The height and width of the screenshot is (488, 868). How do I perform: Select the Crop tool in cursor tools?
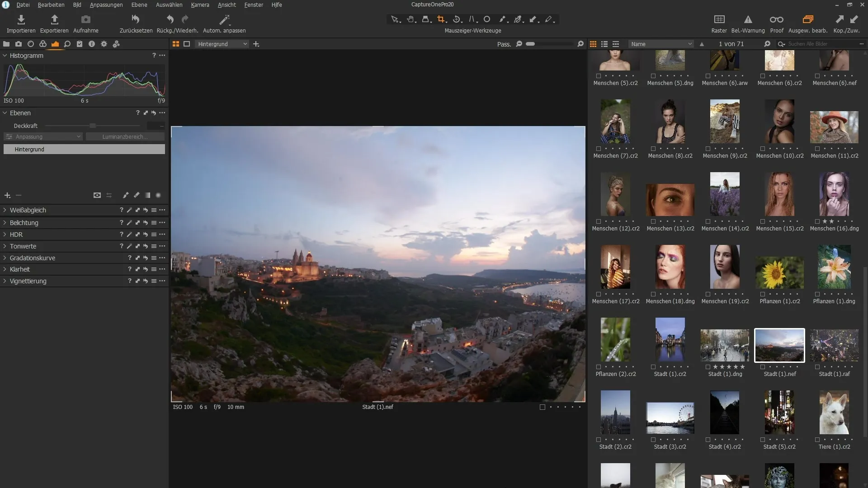pos(441,19)
